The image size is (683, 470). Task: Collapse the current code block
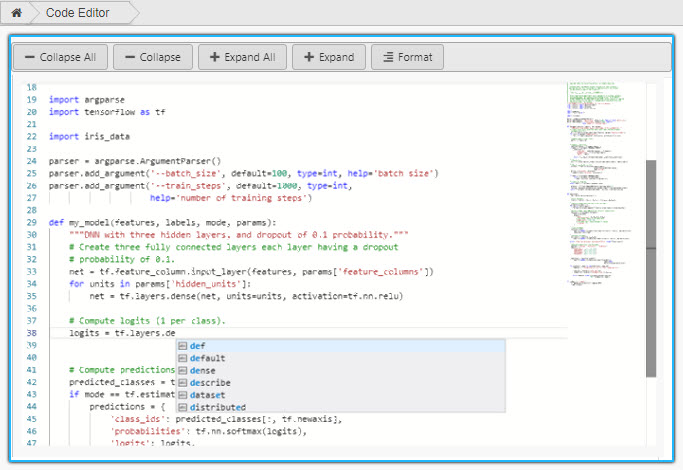pyautogui.click(x=153, y=57)
